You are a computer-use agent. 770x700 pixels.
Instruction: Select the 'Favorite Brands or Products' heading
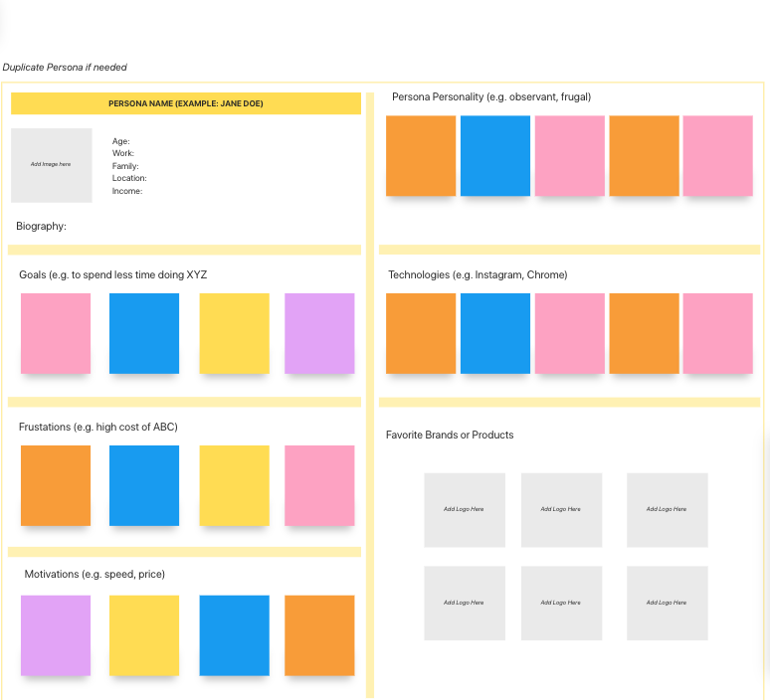coord(450,435)
